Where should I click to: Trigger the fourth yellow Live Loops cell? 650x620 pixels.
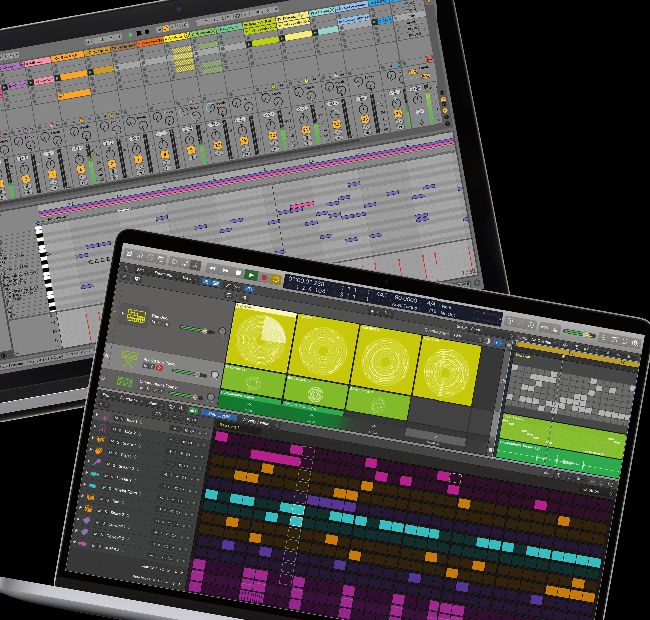[446, 372]
